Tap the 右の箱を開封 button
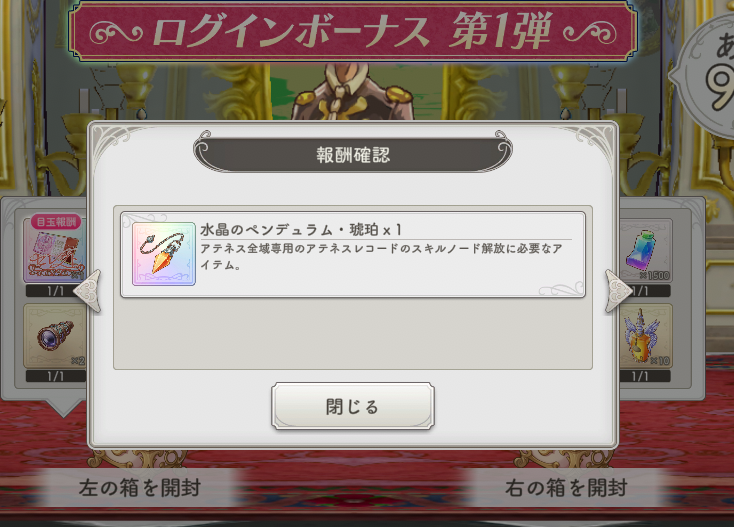Image resolution: width=734 pixels, height=527 pixels. [566, 488]
